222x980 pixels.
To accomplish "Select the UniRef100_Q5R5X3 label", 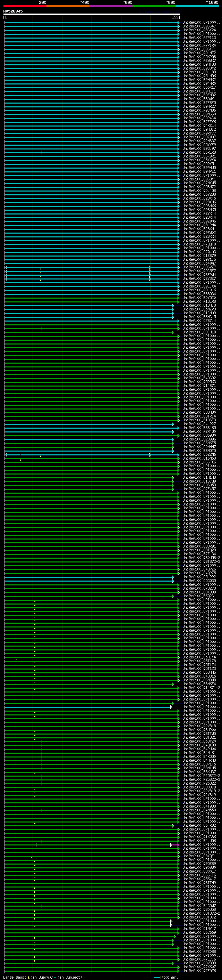I will (x=199, y=382).
